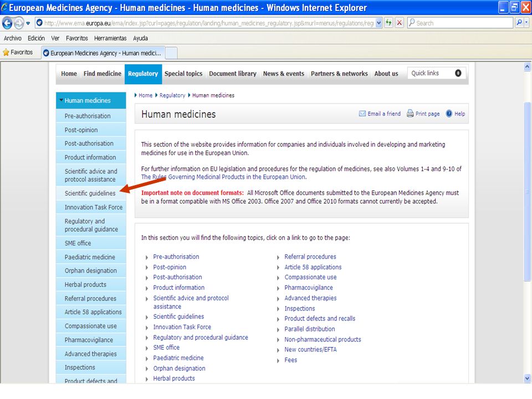Screen dimensions: 532x399
Task: Click the Parallel distribution topic link
Action: click(309, 329)
